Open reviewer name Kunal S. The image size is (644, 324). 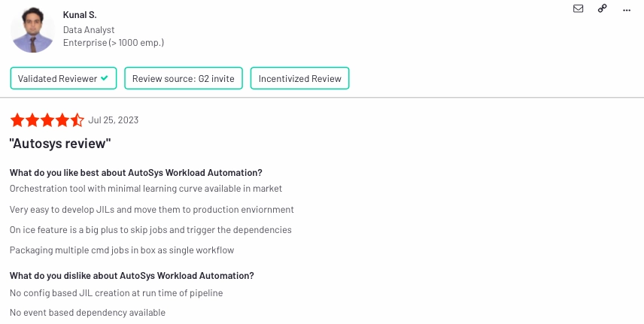click(x=80, y=15)
